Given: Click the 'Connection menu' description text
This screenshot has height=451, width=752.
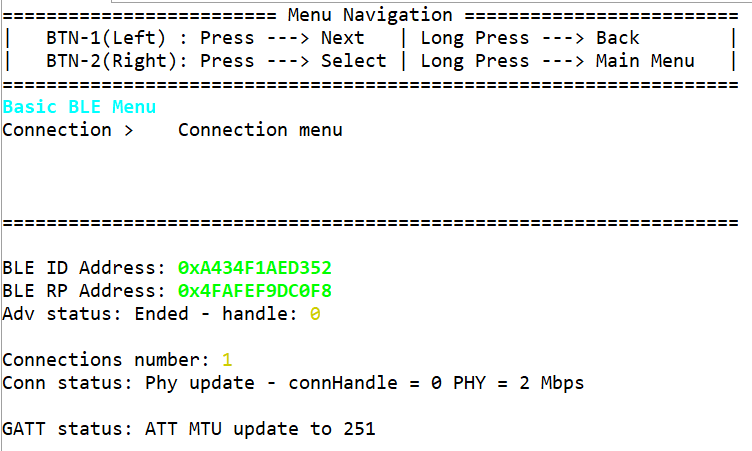Looking at the screenshot, I should [260, 130].
